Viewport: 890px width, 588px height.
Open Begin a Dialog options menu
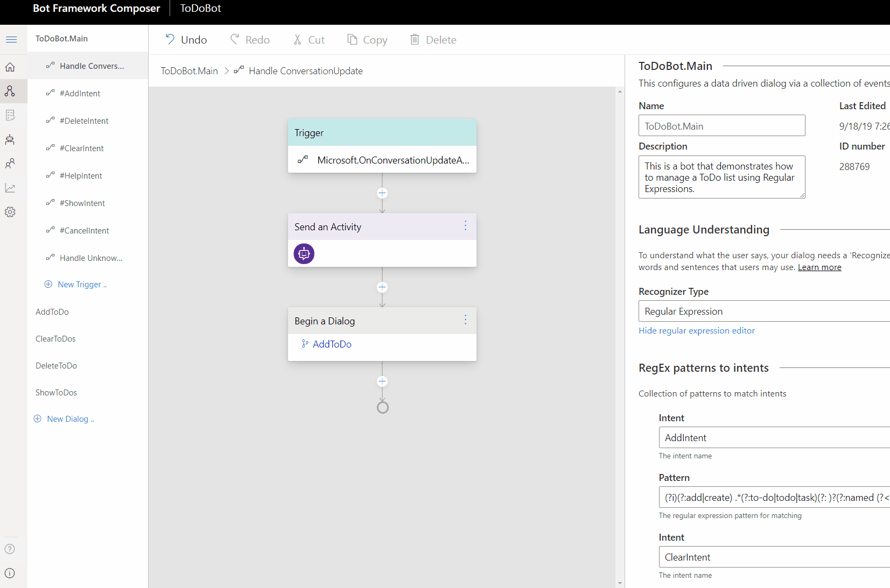pos(465,320)
